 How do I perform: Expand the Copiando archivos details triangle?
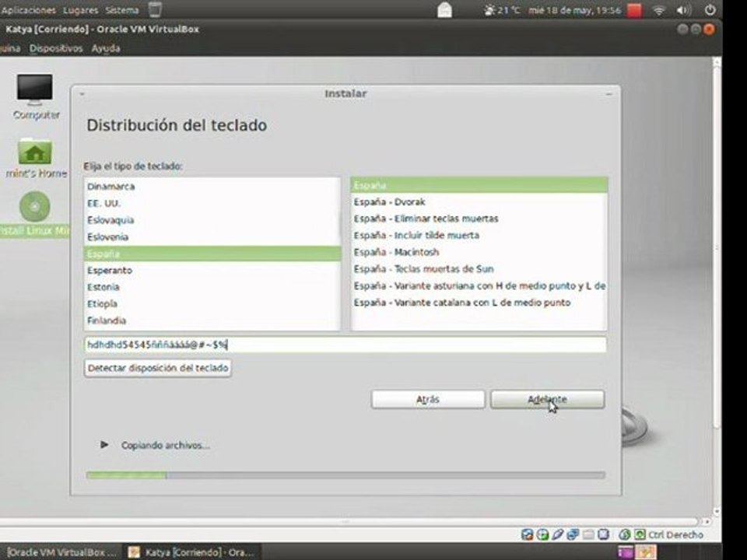(x=103, y=445)
